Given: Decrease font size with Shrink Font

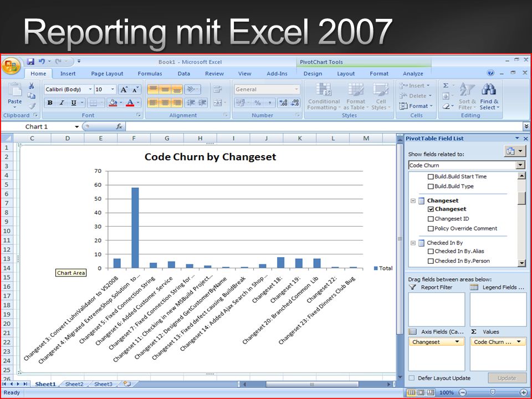Looking at the screenshot, I should pos(135,90).
